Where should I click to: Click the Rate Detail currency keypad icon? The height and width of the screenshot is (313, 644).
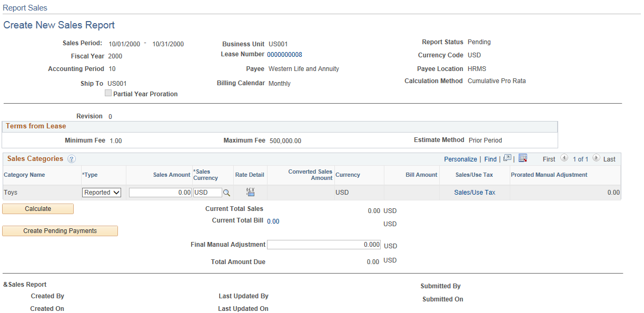[x=250, y=192]
